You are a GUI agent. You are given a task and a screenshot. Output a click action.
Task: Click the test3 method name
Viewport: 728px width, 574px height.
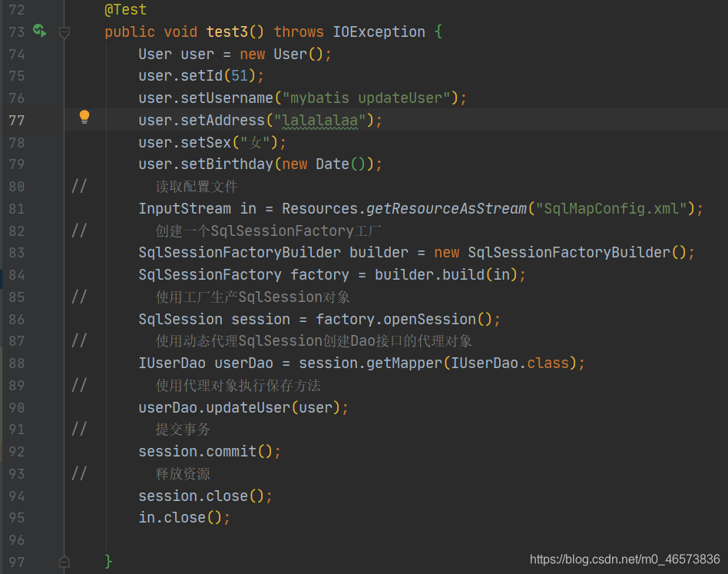[227, 32]
